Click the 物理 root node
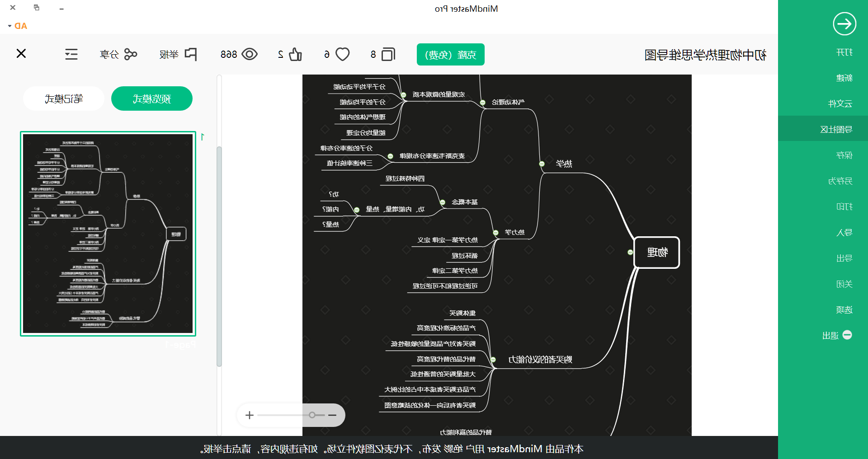 click(657, 253)
